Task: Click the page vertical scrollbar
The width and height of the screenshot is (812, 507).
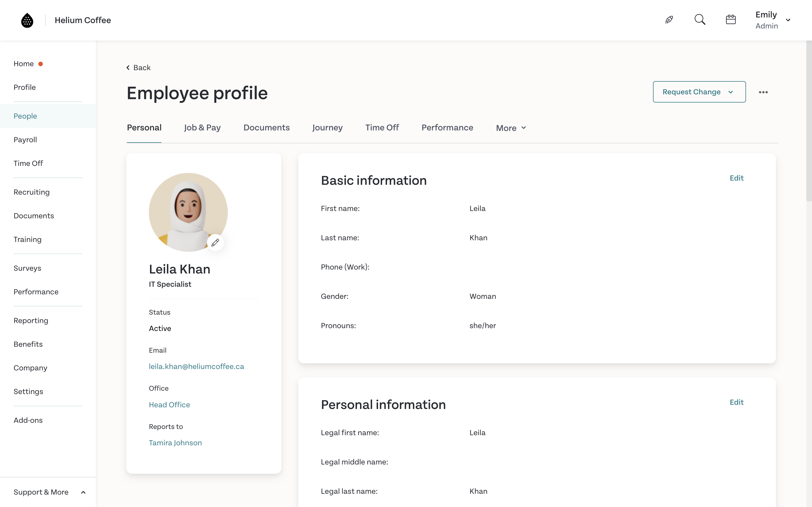Action: tap(809, 121)
